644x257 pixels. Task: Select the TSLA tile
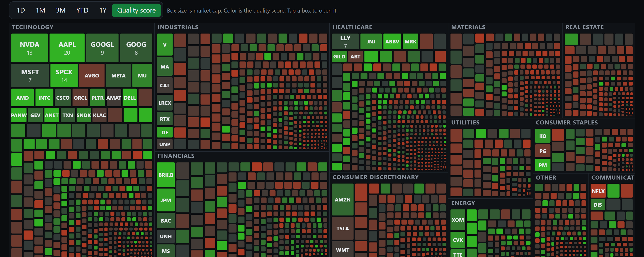(343, 228)
